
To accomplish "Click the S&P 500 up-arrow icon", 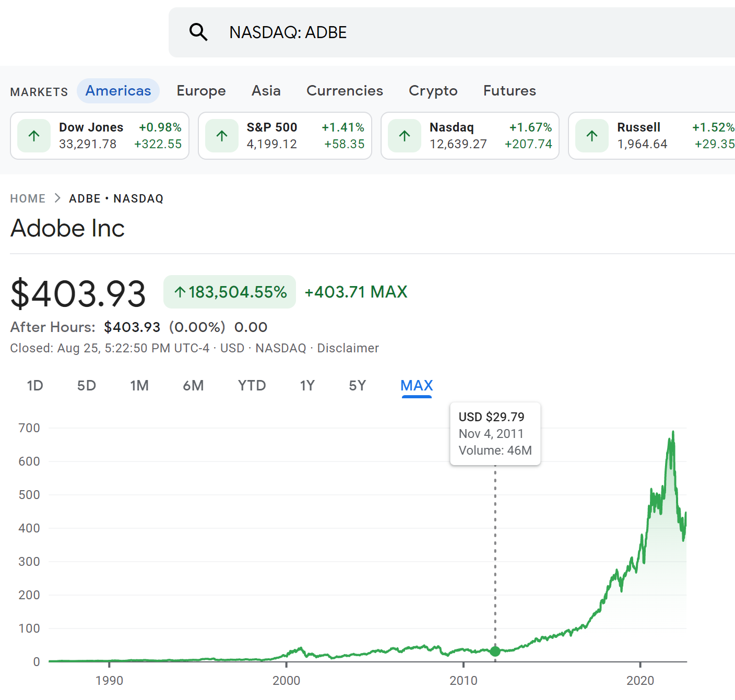I will (x=222, y=136).
